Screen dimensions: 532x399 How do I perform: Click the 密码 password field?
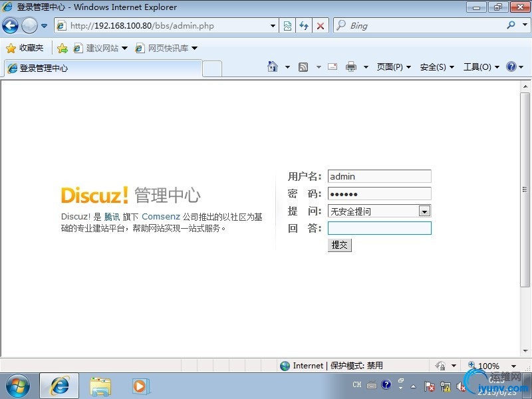pos(379,194)
